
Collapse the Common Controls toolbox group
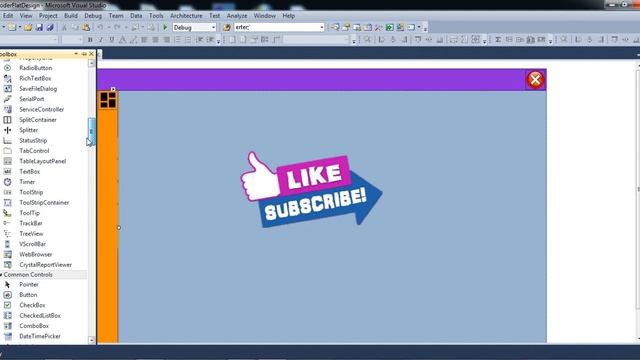1,275
